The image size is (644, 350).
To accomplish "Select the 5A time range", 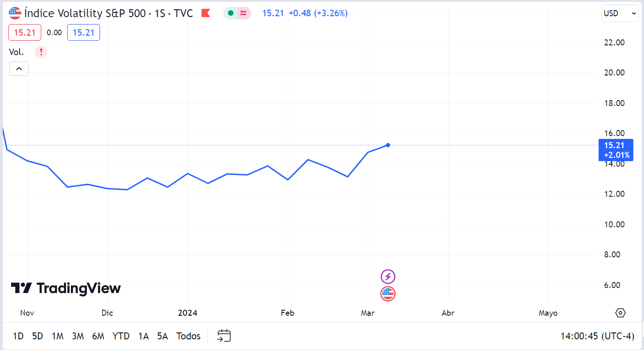I will click(163, 336).
